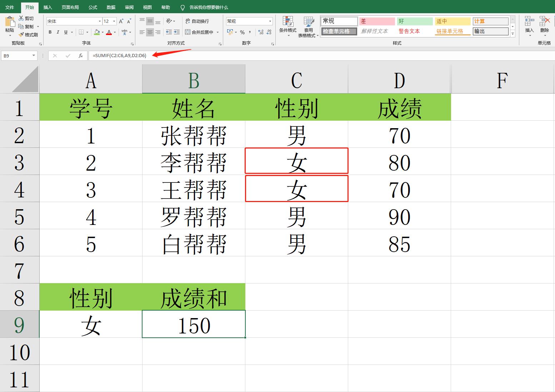The image size is (555, 392).
Task: Open the number format dropdown (常规)
Action: tap(270, 21)
